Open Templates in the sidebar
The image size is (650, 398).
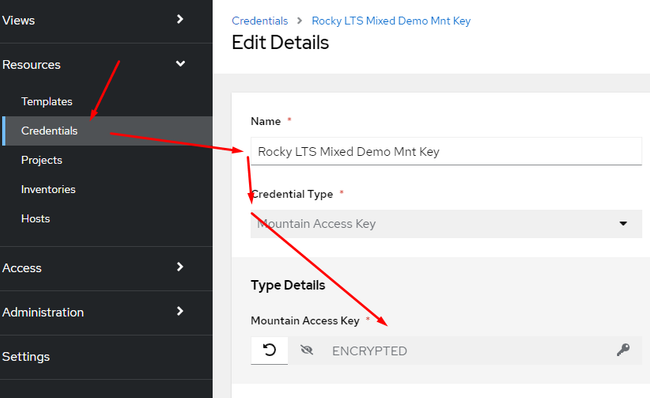coord(47,102)
